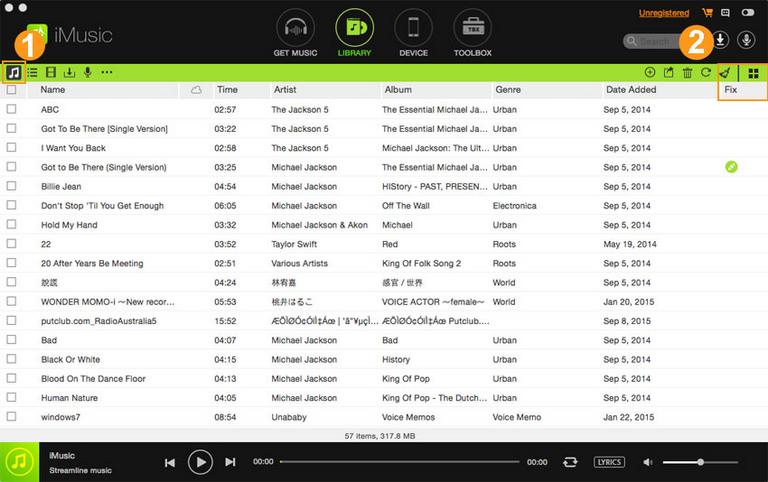Show recorded items via the microphone toolbar icon
The width and height of the screenshot is (768, 482).
(88, 72)
